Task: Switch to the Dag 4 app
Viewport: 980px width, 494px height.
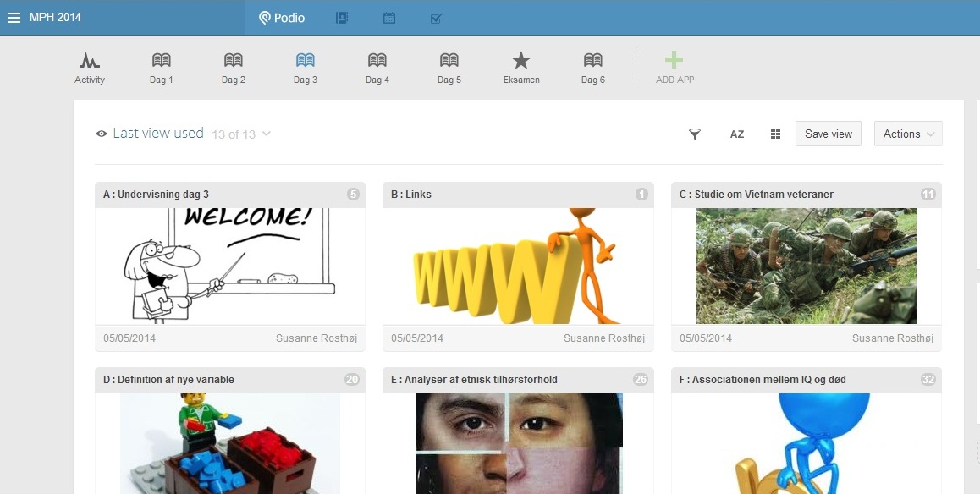Action: (x=377, y=68)
